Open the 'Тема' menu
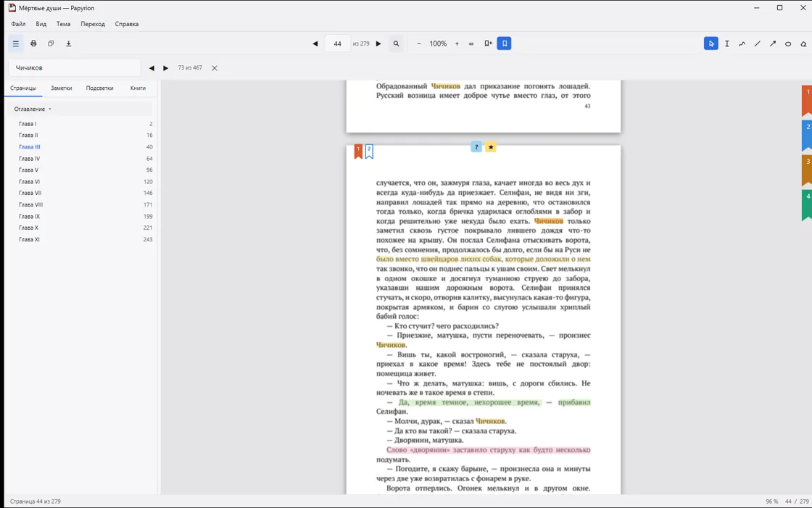 pyautogui.click(x=63, y=24)
